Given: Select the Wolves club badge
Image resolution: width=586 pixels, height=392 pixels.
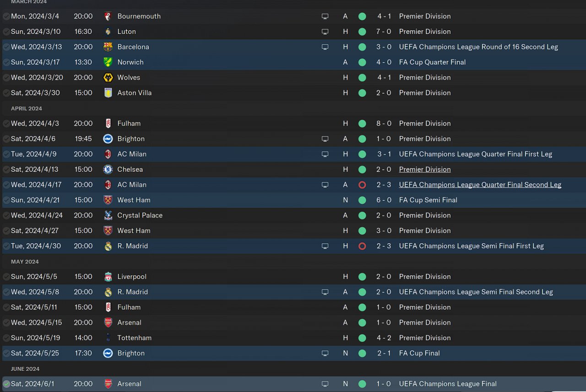Looking at the screenshot, I should pyautogui.click(x=108, y=77).
